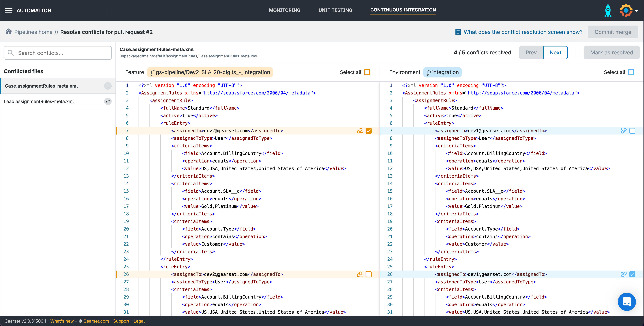
Task: Tick the Feature Select all checkbox
Action: [x=367, y=72]
